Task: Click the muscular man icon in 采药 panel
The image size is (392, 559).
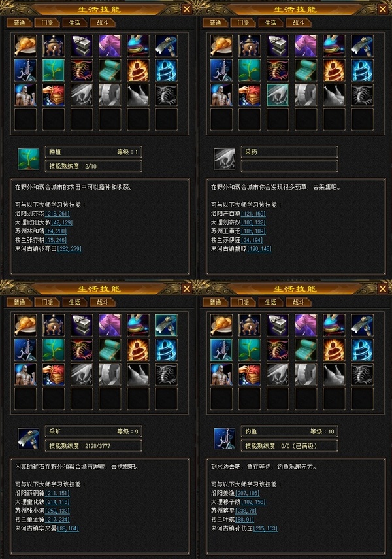Action: tap(221, 95)
